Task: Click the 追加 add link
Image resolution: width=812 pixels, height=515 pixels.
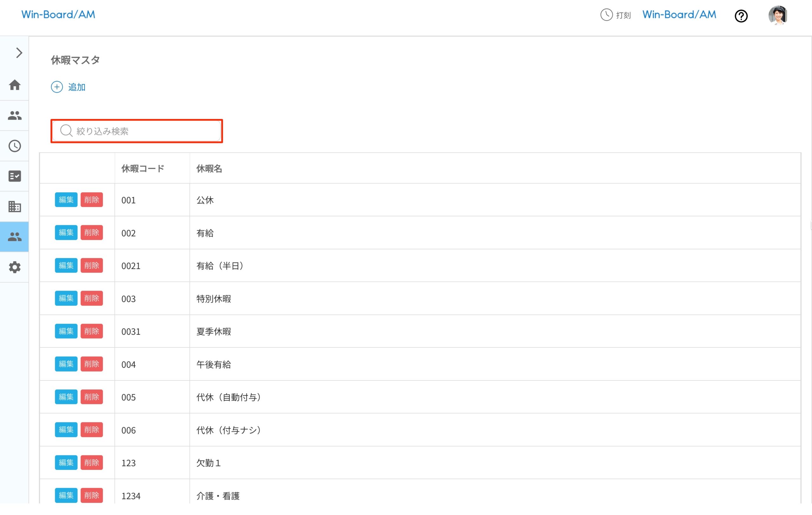Action: (x=69, y=87)
